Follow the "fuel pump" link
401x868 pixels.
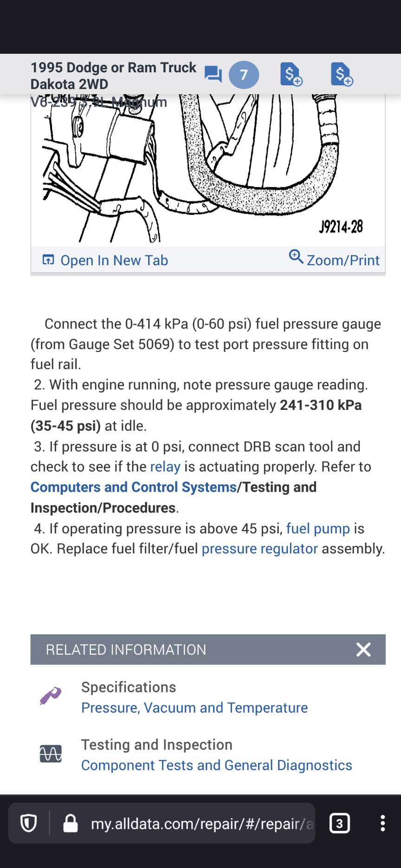tap(318, 529)
